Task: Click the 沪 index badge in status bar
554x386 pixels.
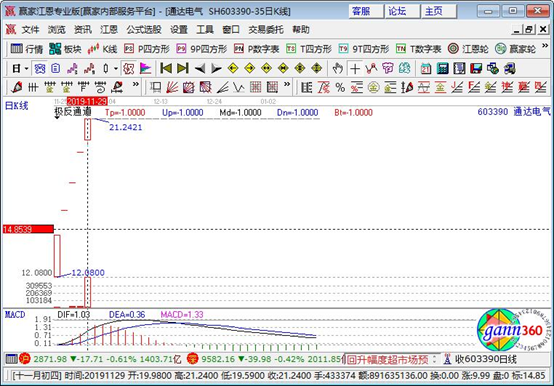Action: 25,359
